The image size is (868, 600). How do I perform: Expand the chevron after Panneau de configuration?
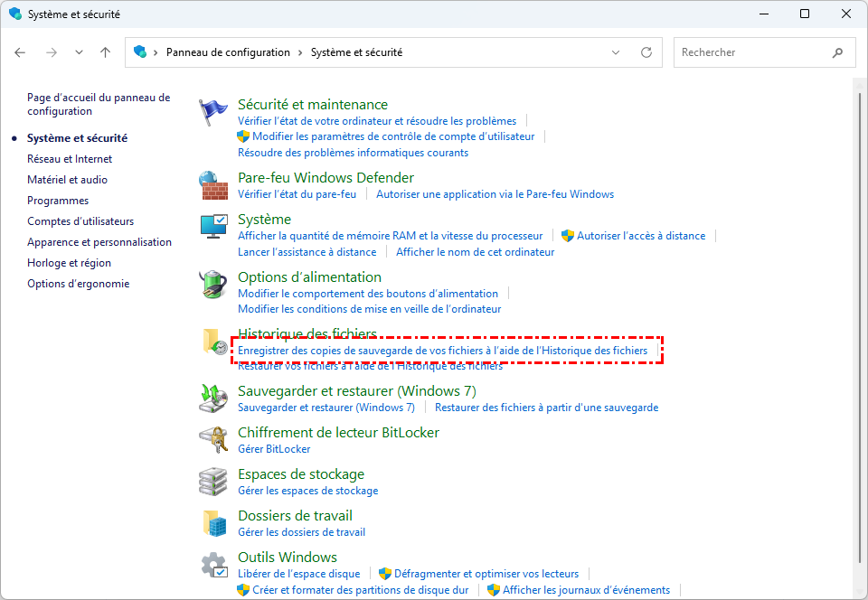[301, 52]
